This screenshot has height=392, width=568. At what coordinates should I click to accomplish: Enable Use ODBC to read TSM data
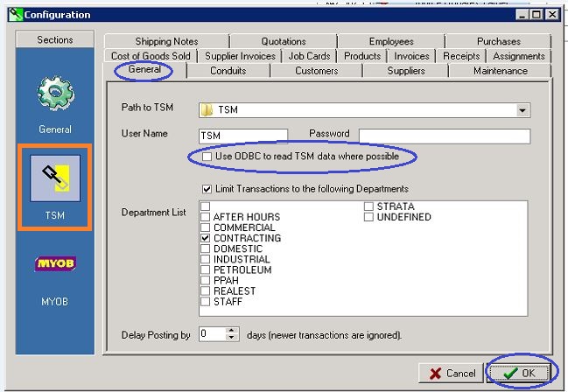207,157
